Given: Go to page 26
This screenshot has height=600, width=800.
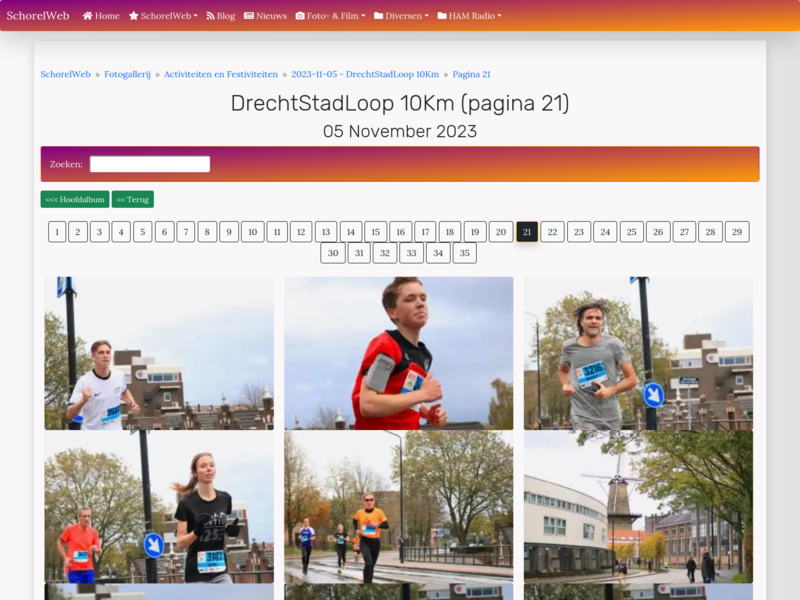Looking at the screenshot, I should tap(658, 232).
